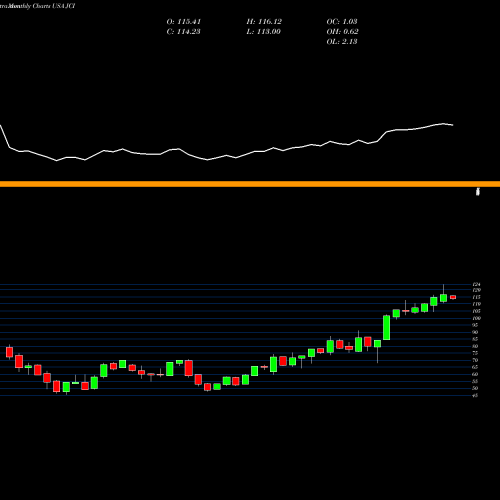Select the low value 'L: 113.00'
The image size is (500, 500).
coord(263,32)
